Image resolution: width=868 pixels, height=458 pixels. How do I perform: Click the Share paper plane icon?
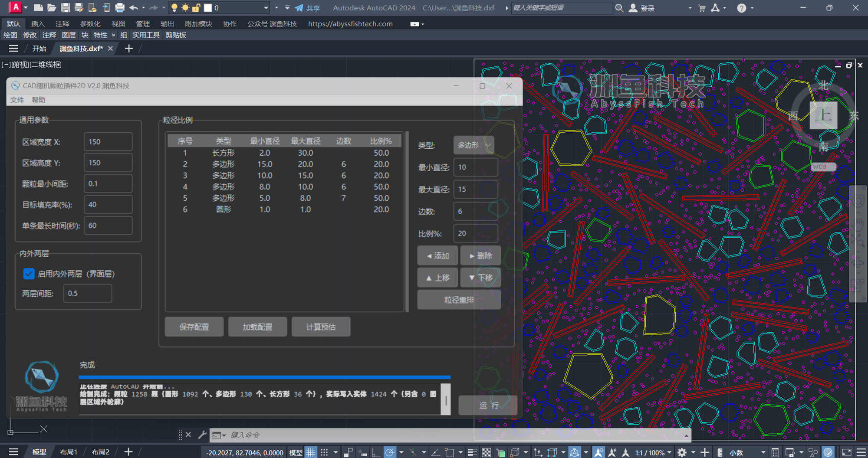click(299, 8)
